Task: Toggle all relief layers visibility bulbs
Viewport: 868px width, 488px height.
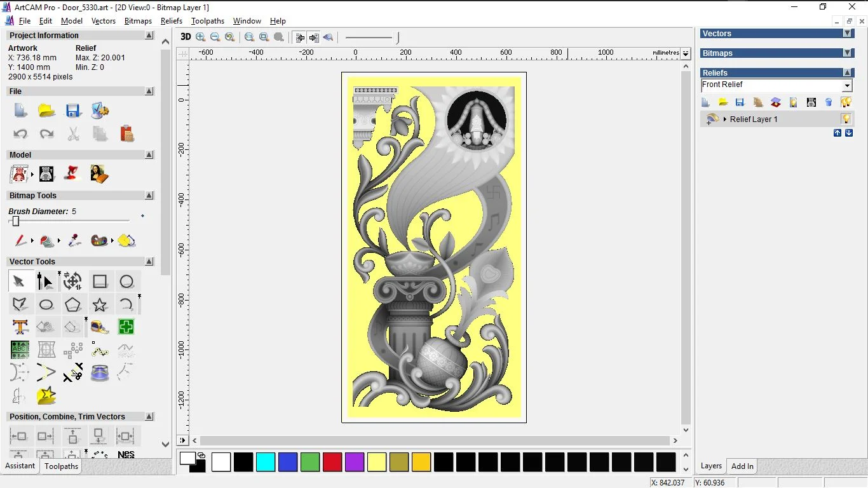Action: pos(846,102)
